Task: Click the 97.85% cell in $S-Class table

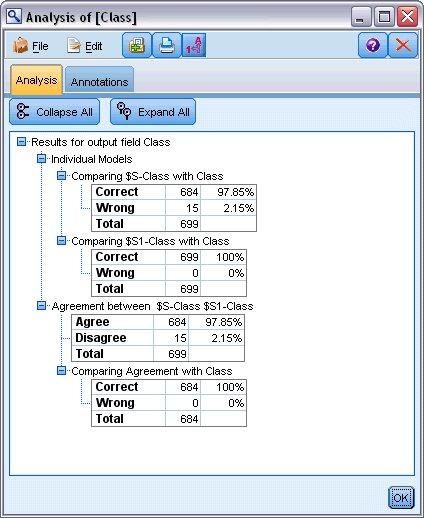Action: click(228, 192)
